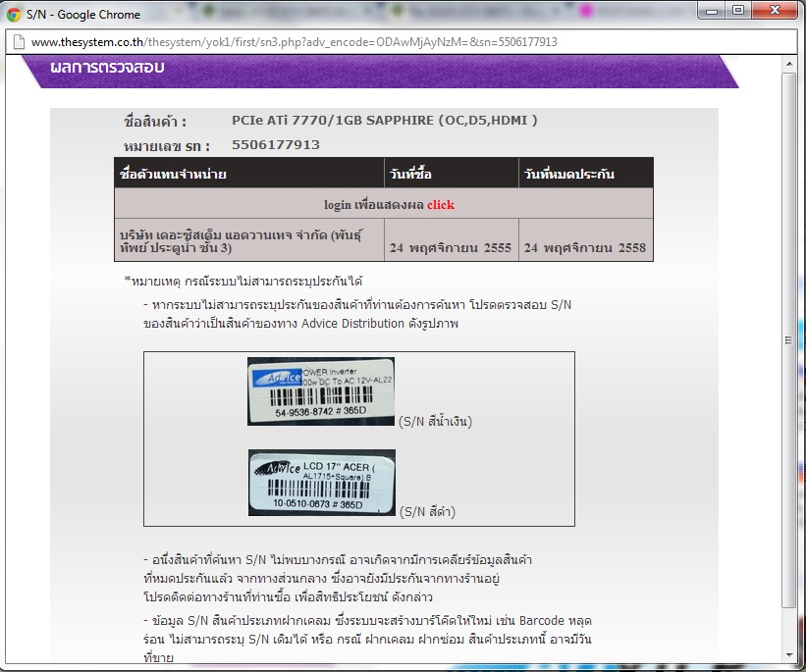Click the 'ชื่อตัวแทนจำหน่าย' column header
Viewport: 806px width, 672px height.
point(249,173)
